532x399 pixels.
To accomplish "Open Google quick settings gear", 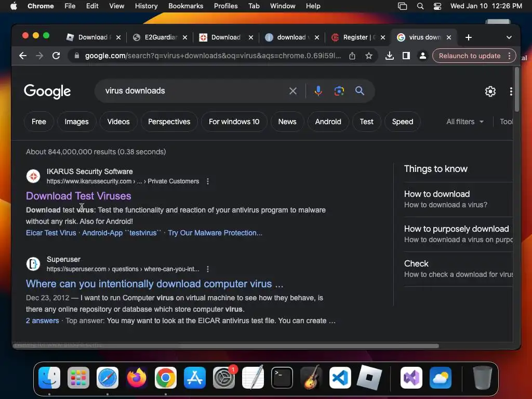I will click(490, 91).
